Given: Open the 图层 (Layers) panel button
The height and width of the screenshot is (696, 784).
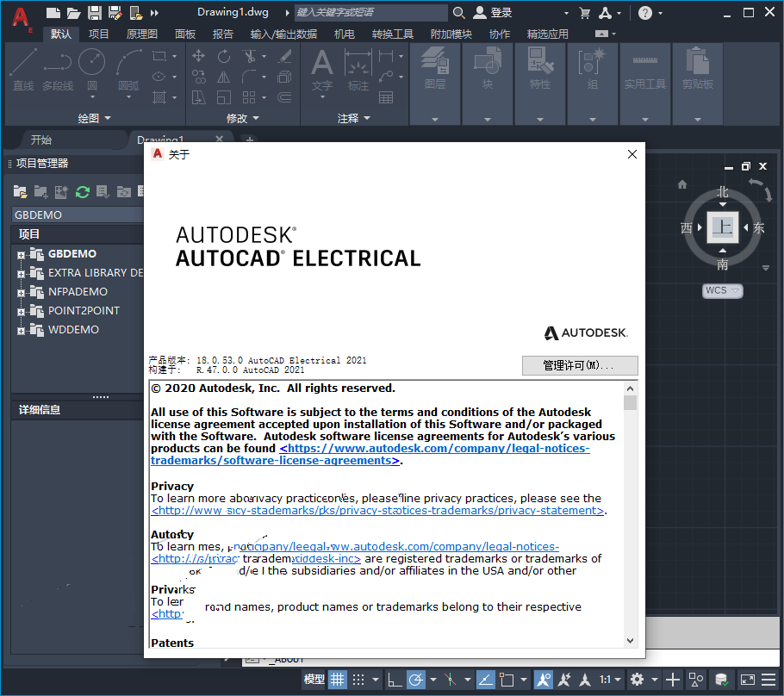Looking at the screenshot, I should click(x=435, y=84).
